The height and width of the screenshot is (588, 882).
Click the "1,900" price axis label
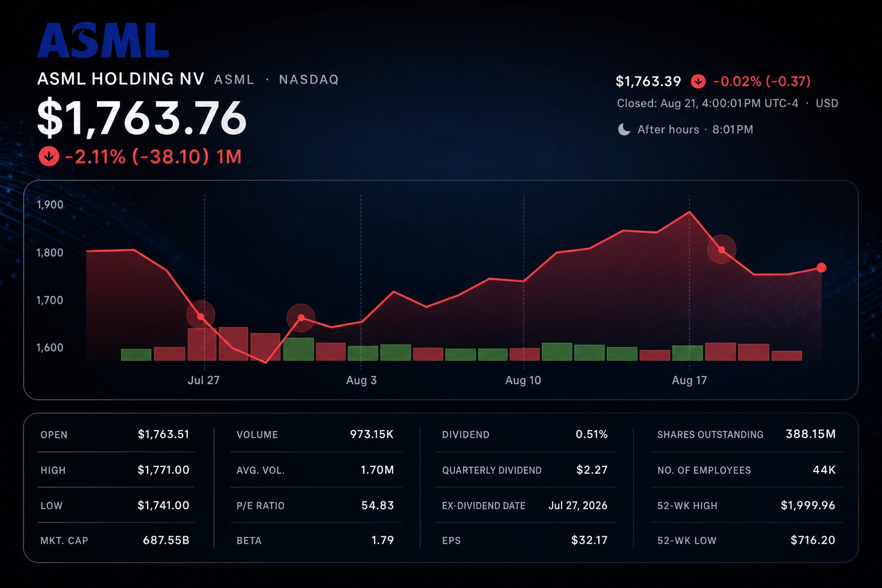pos(50,205)
